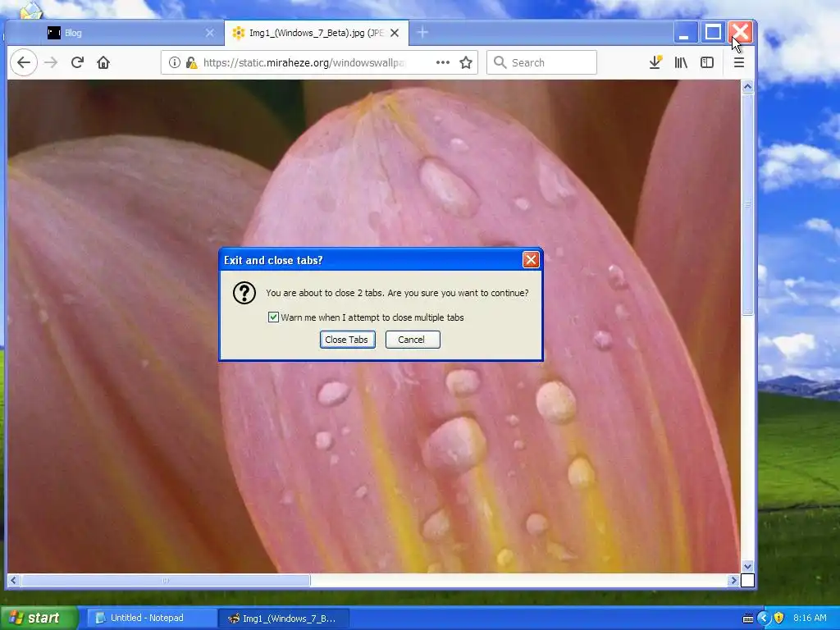This screenshot has height=630, width=840.
Task: Click the insecure connection padlock warning icon
Action: 191,62
